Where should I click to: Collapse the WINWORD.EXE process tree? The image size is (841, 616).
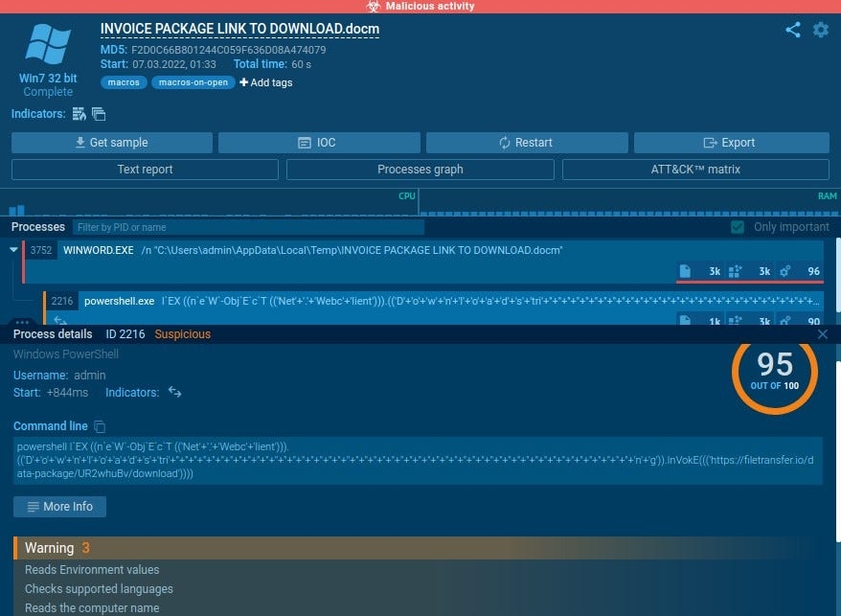click(14, 250)
